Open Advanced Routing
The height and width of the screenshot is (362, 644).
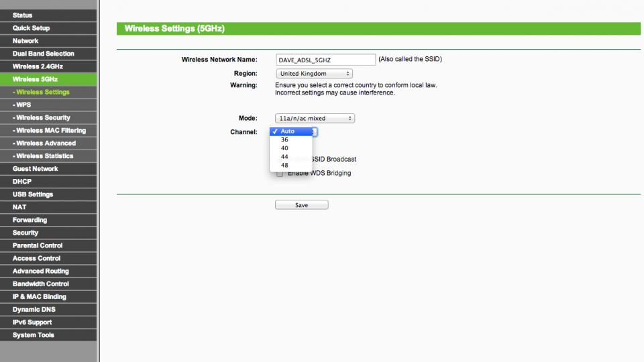48,271
